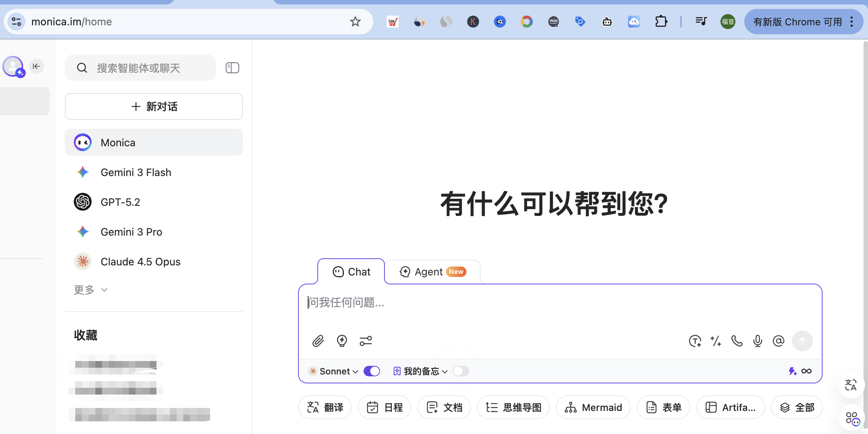Screen dimensions: 868x434
Task: Toggle the sidebar panel layout icon
Action: (x=232, y=68)
